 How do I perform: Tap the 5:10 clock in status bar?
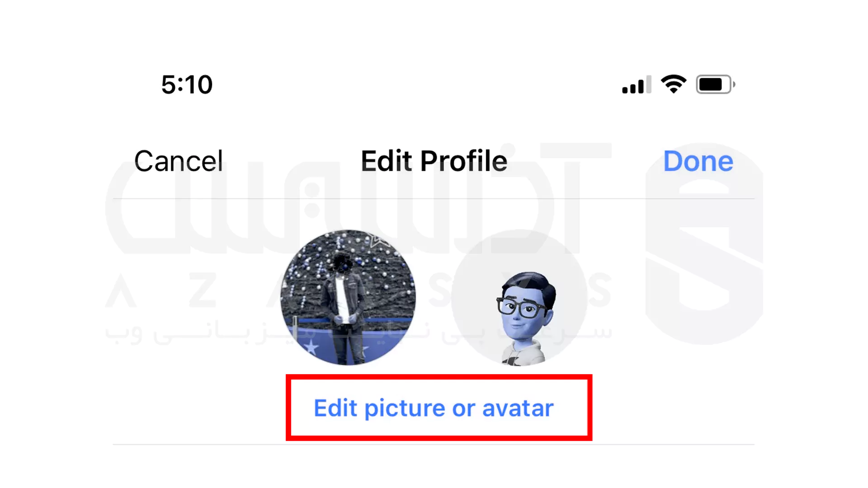coord(187,84)
